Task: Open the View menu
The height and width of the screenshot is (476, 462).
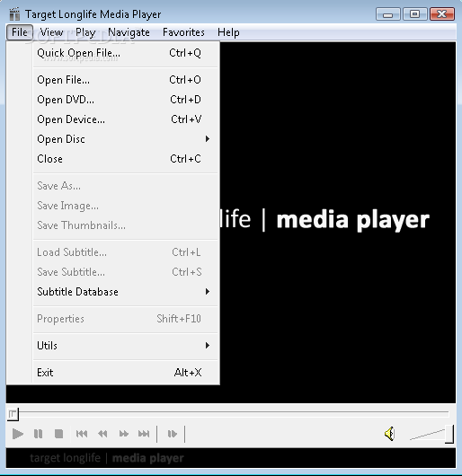Action: pos(51,32)
